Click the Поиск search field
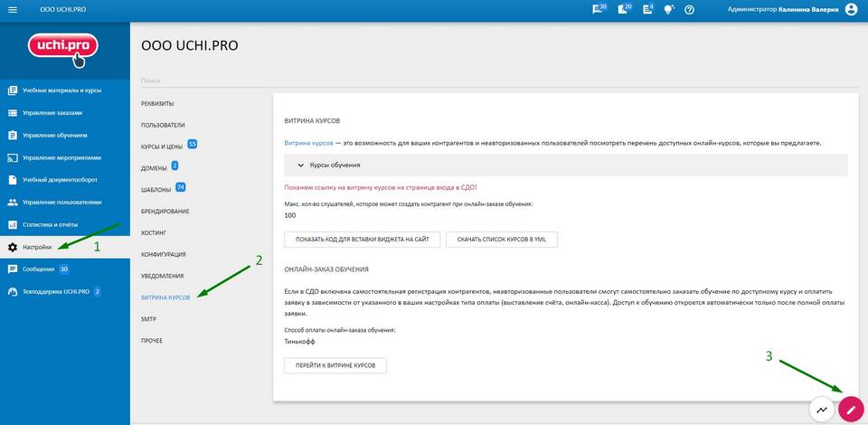The image size is (868, 425). coord(499,80)
